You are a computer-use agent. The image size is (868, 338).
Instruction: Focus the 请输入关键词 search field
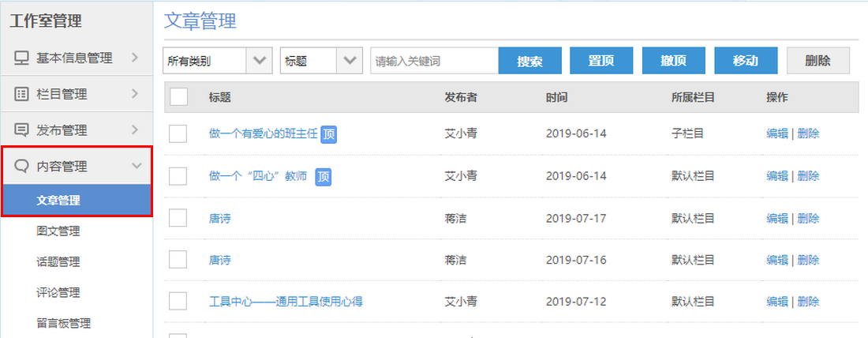(x=434, y=61)
